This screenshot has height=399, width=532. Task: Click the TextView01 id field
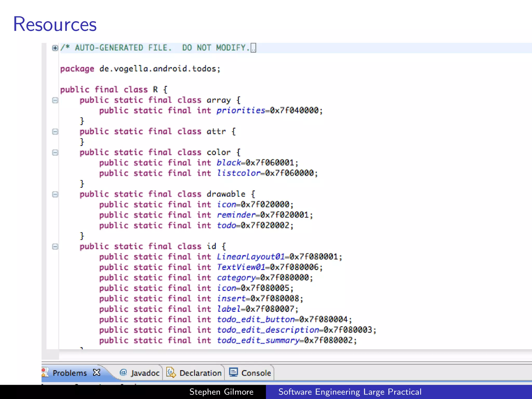coord(241,267)
